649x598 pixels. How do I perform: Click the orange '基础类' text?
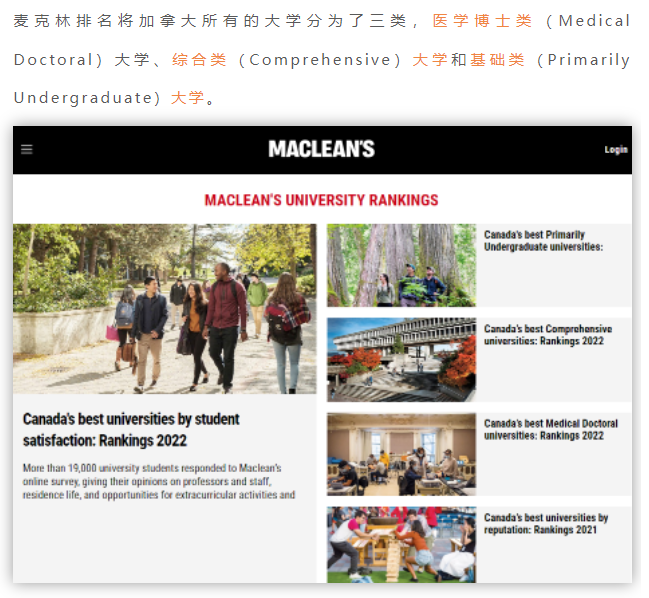coord(498,60)
